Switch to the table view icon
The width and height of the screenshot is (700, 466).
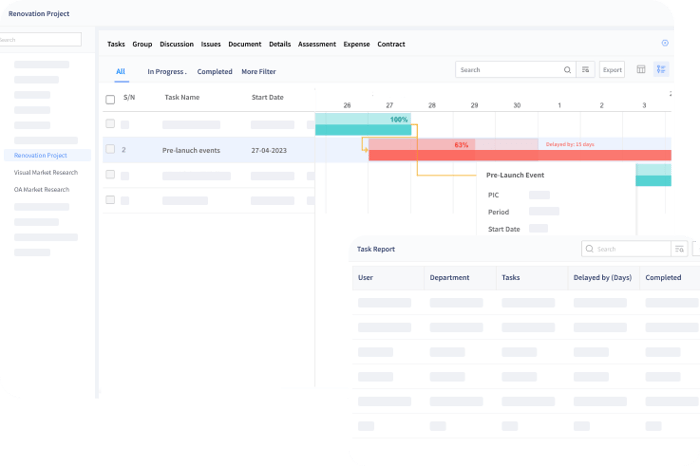tap(641, 69)
